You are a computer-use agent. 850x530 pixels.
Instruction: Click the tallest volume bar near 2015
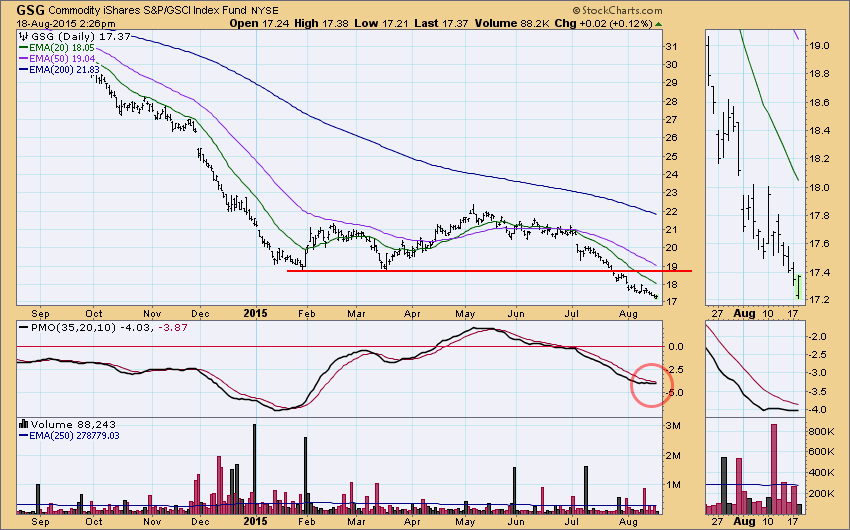(254, 469)
